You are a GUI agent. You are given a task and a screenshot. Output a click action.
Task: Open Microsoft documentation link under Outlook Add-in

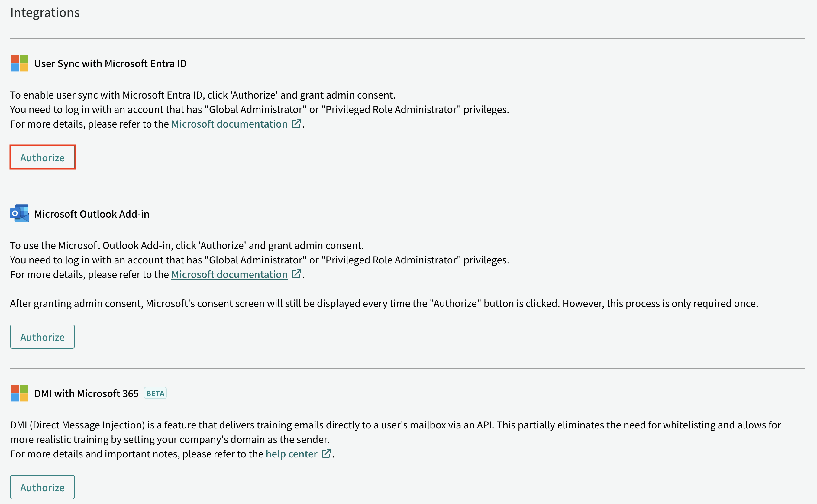[x=229, y=274]
